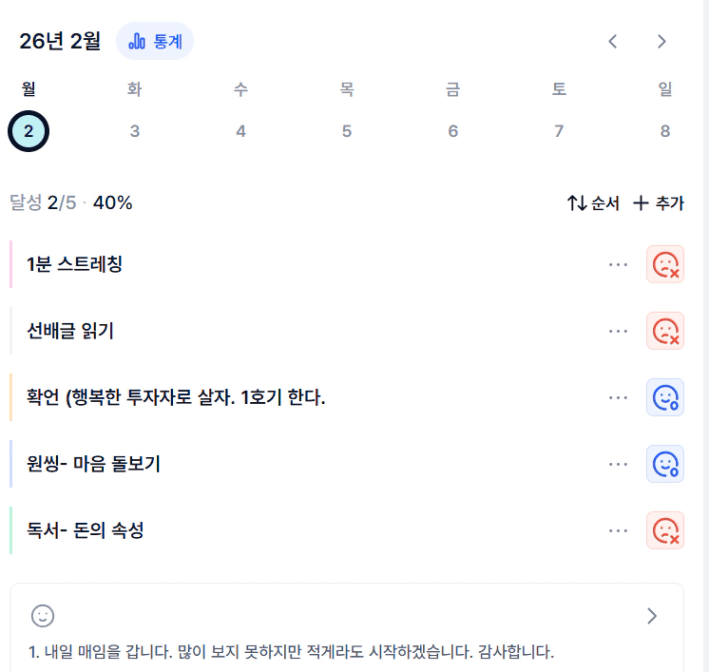Viewport: 709px width, 672px height.
Task: Open more options for 1분 스트레칭
Action: pyautogui.click(x=619, y=265)
